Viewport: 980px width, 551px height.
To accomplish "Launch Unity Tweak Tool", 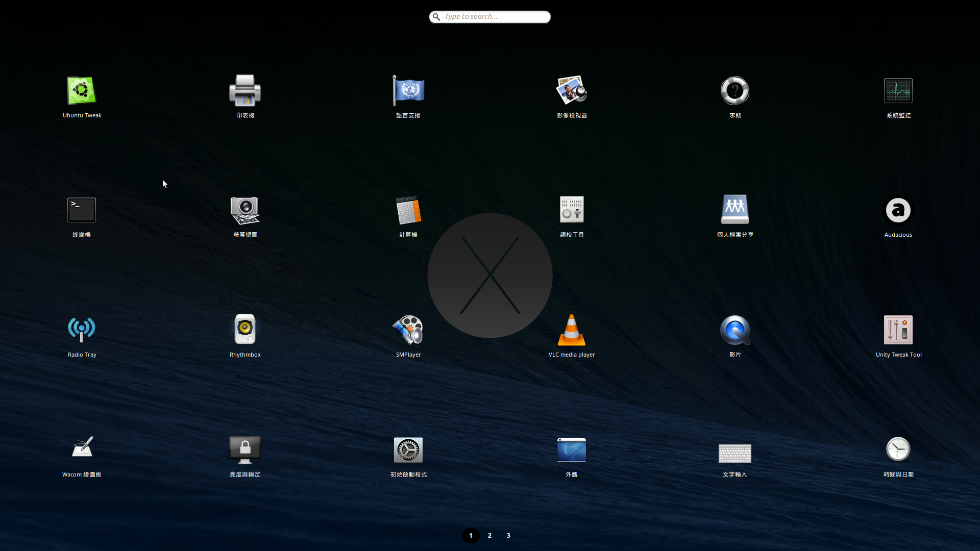I will tap(898, 330).
